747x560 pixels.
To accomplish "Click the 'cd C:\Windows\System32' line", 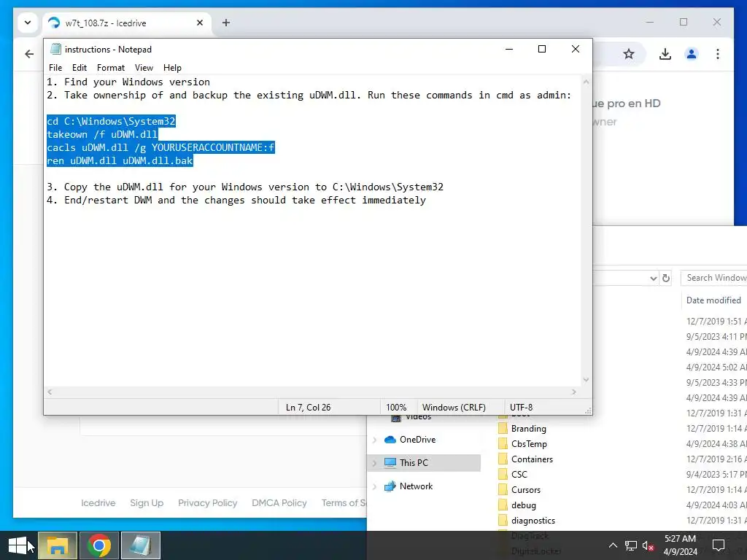I will point(111,122).
